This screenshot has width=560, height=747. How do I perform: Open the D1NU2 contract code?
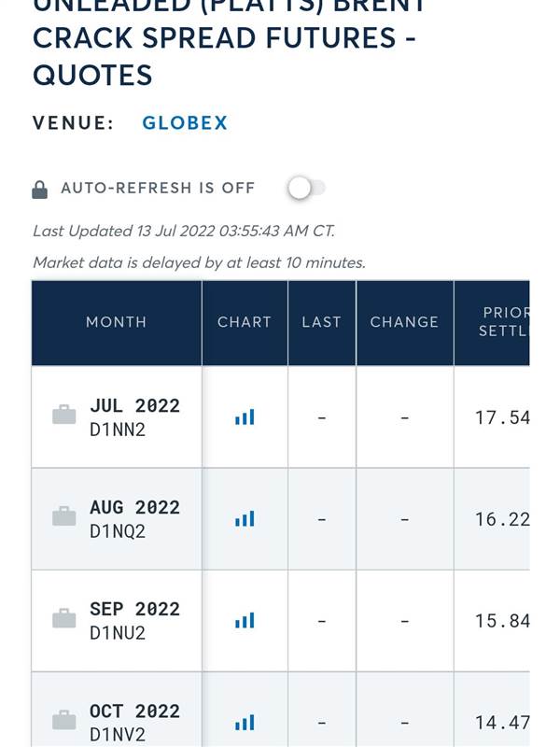118,633
